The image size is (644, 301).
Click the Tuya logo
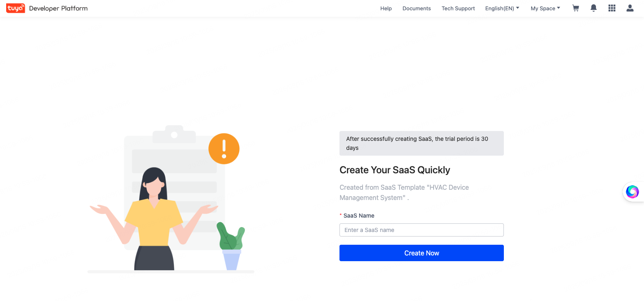click(15, 8)
